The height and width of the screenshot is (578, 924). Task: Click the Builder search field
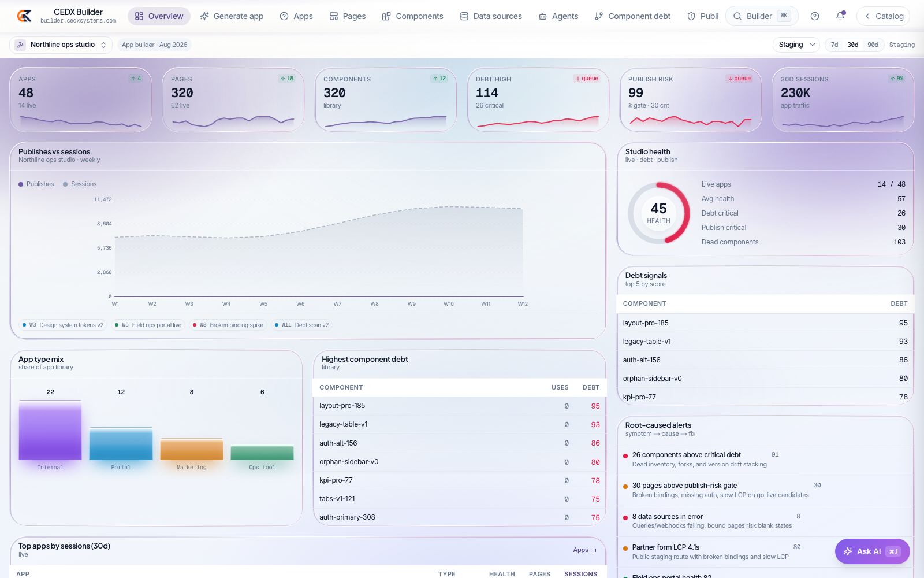pos(762,16)
